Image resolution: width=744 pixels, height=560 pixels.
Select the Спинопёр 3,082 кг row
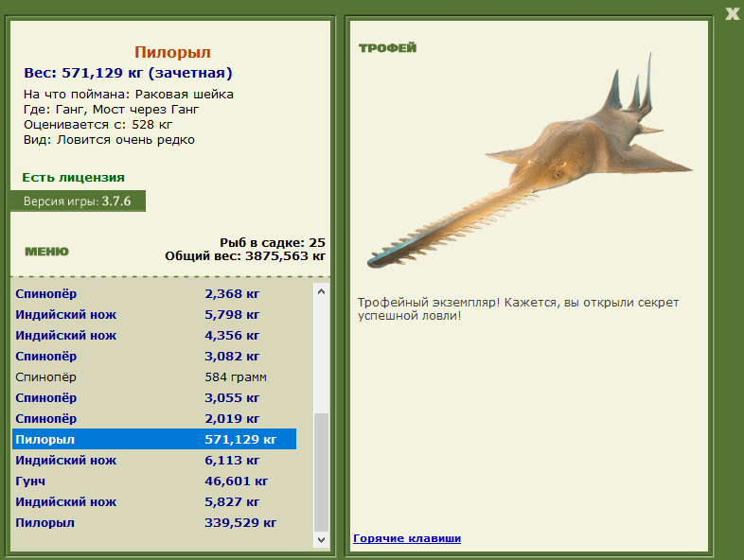pos(154,356)
